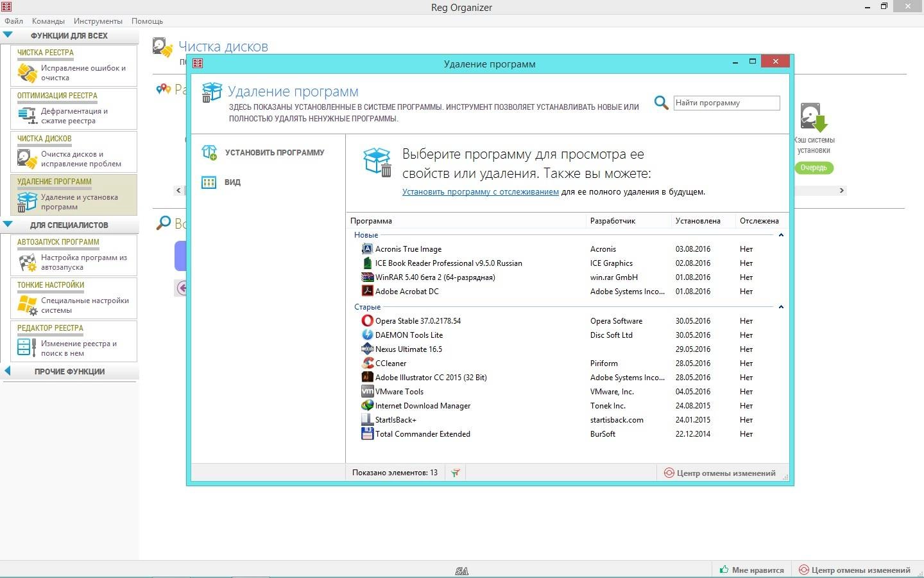Click the autostart programs flag icon
Image resolution: width=924 pixels, height=578 pixels.
[x=27, y=262]
